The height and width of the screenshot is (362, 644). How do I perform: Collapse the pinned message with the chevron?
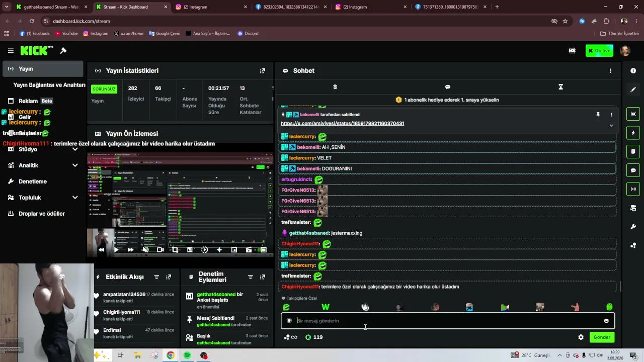[611, 125]
